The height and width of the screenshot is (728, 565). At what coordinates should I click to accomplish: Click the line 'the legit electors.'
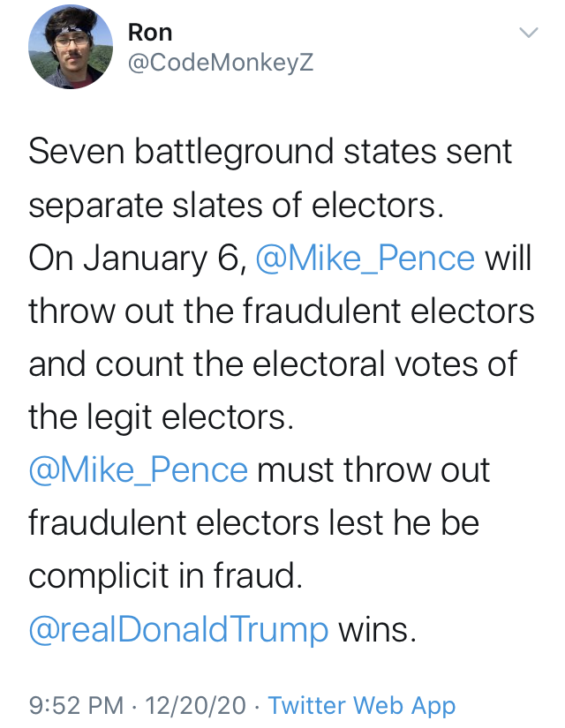coord(162,417)
